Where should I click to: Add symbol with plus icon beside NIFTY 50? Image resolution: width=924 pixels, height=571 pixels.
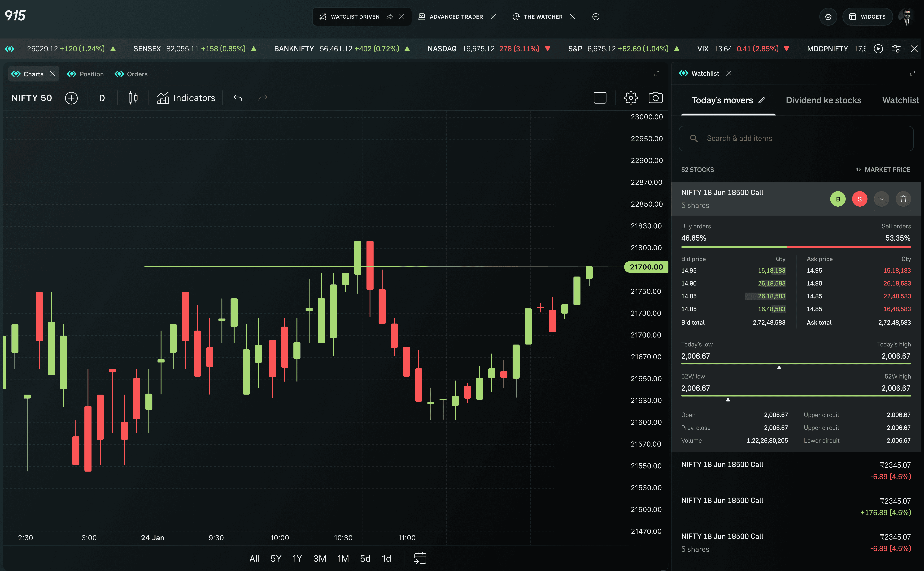click(x=71, y=98)
